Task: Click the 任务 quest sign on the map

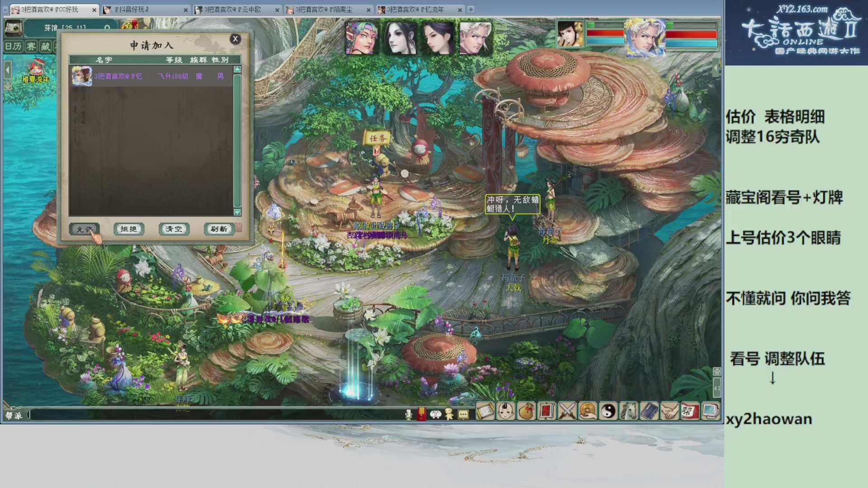Action: coord(378,138)
